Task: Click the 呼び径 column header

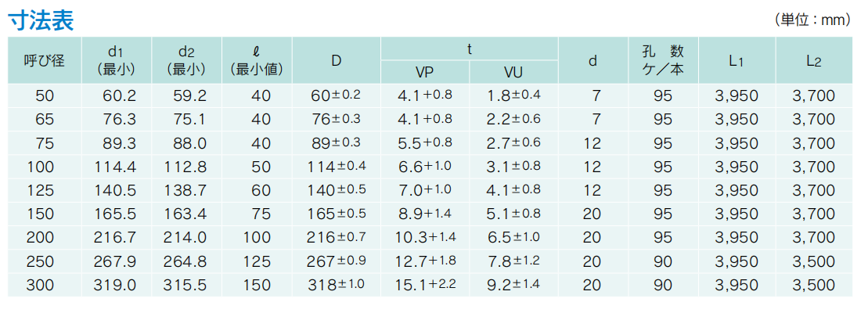Action: [x=45, y=60]
